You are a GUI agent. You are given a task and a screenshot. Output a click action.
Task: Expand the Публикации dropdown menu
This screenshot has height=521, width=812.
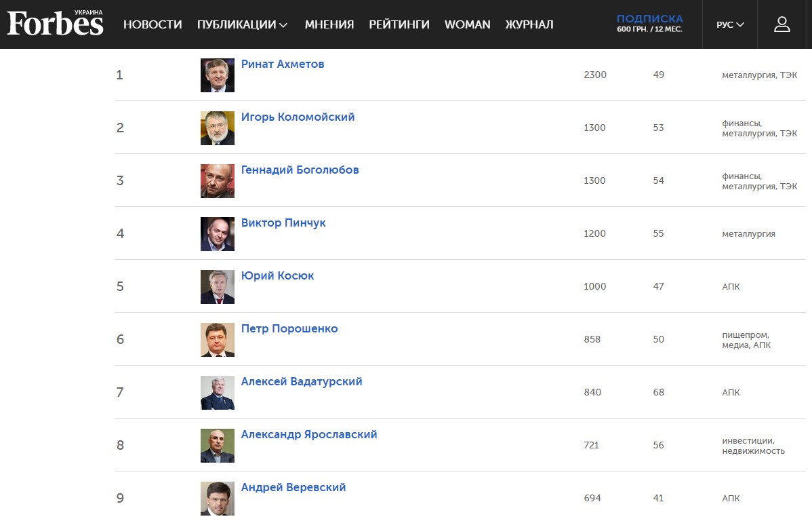coord(242,24)
